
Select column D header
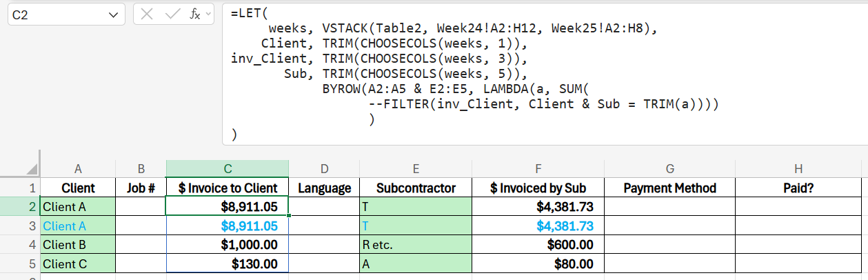(x=324, y=170)
